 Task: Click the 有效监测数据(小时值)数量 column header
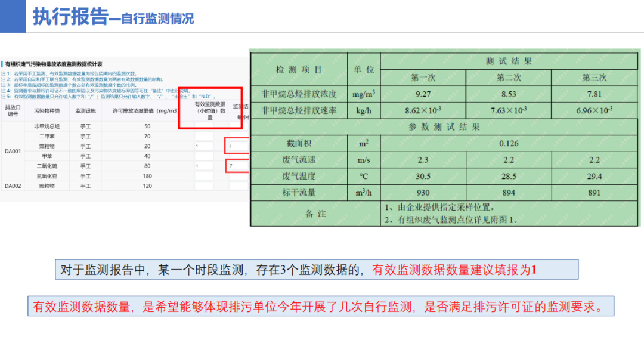tap(209, 110)
